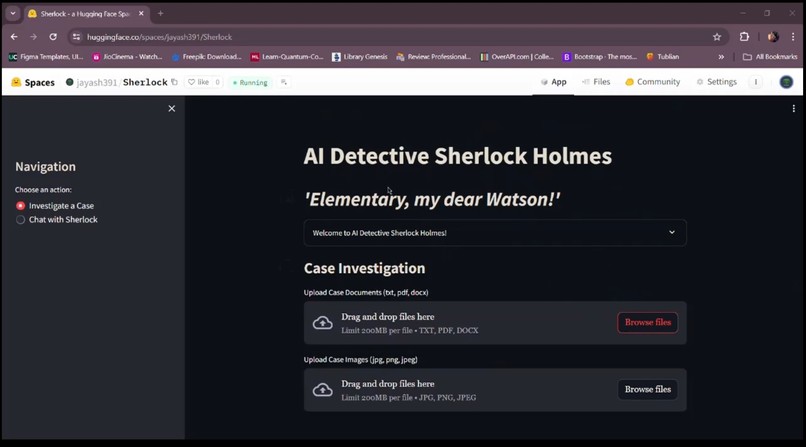Select the Investigate a Case radio option
806x447 pixels.
point(55,206)
